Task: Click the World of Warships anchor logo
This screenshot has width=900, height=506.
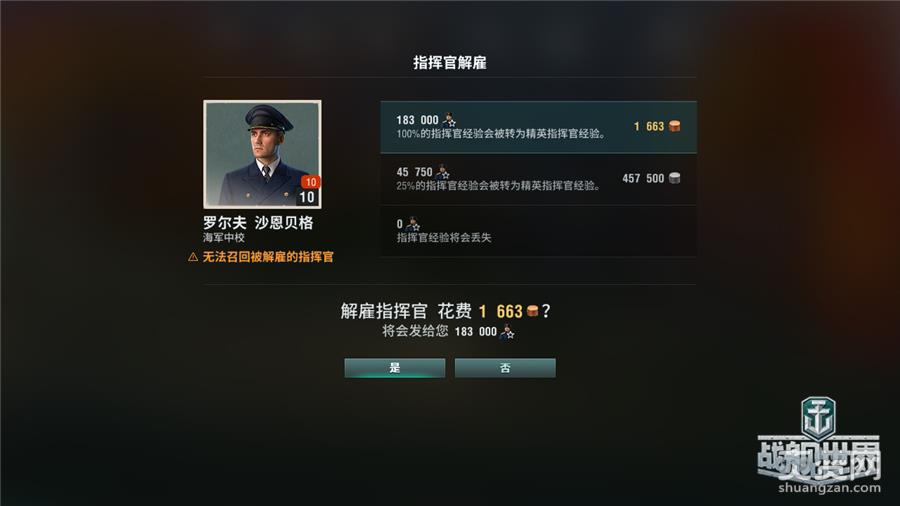Action: coord(818,418)
